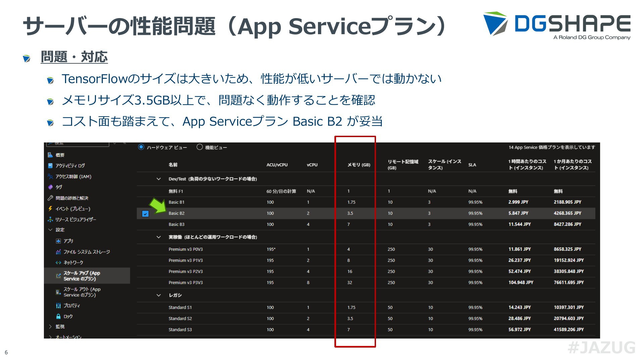Select Premium v3 P1V3 plan row

tap(366, 260)
